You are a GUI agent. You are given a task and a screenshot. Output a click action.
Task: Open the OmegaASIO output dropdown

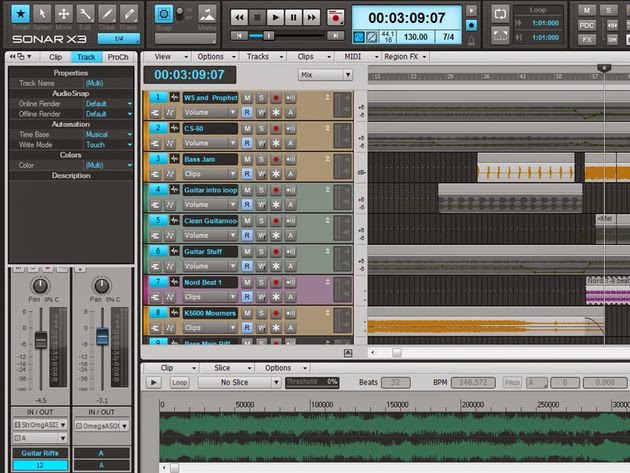[101, 426]
